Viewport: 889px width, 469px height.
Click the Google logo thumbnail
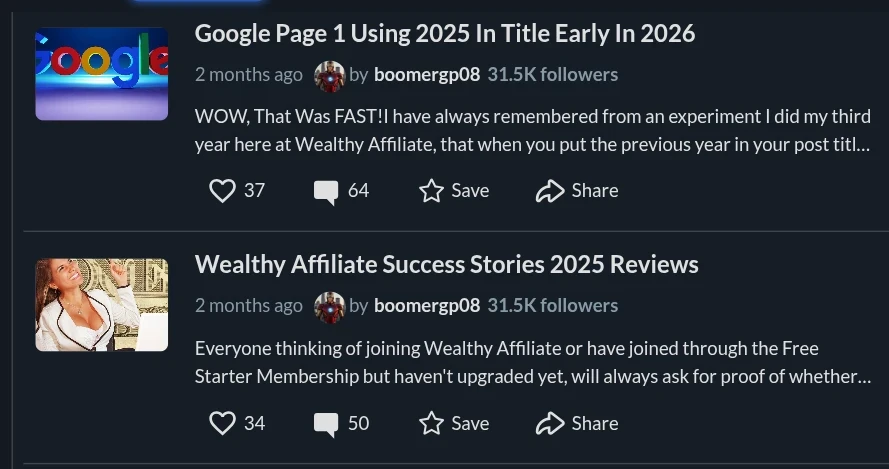pos(102,74)
